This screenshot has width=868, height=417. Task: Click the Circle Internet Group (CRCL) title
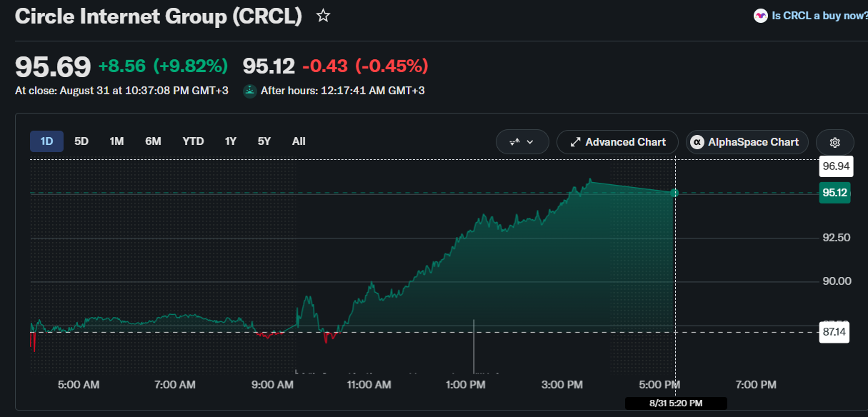(x=159, y=16)
